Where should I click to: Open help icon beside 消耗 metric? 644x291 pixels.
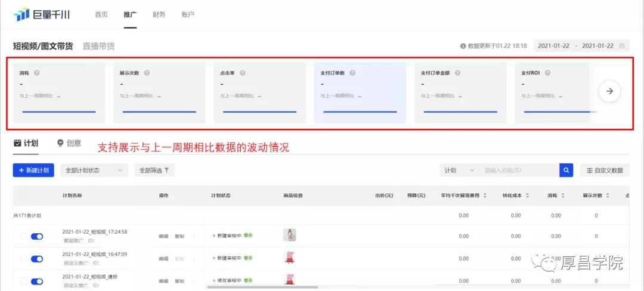(36, 73)
